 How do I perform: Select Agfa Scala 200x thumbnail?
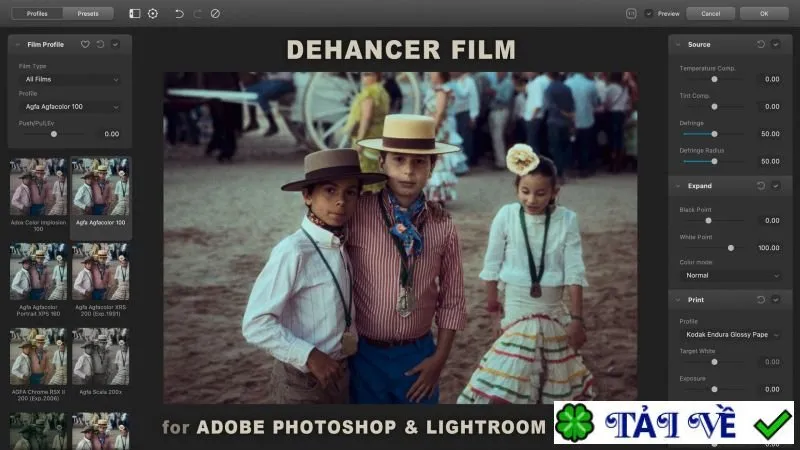point(101,357)
